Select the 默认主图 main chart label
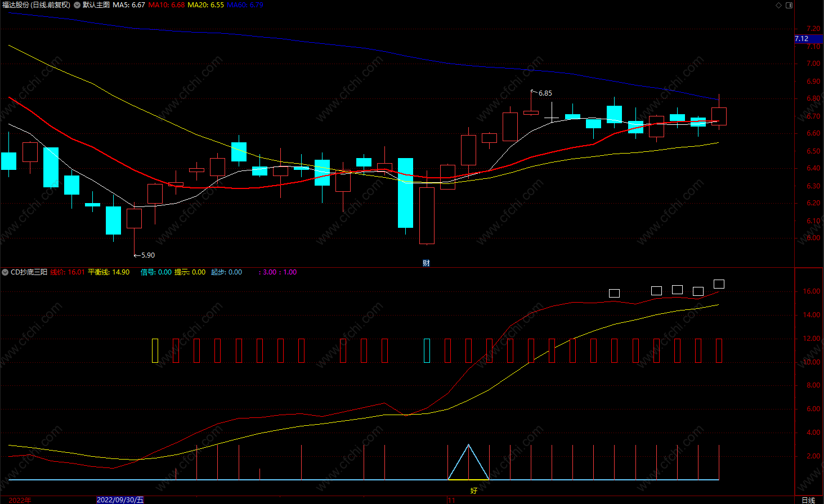824x504 pixels. [x=96, y=5]
